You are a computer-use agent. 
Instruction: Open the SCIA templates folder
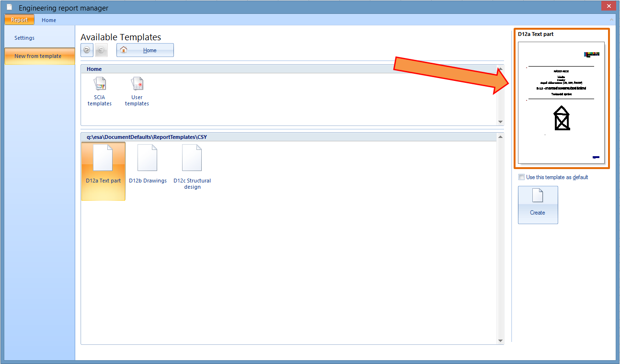coord(100,91)
